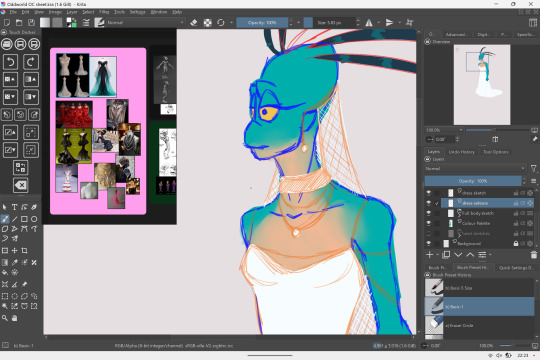Select the Colour sampler eyedropper tool
Viewport: 540px width, 360px height.
pos(14,263)
